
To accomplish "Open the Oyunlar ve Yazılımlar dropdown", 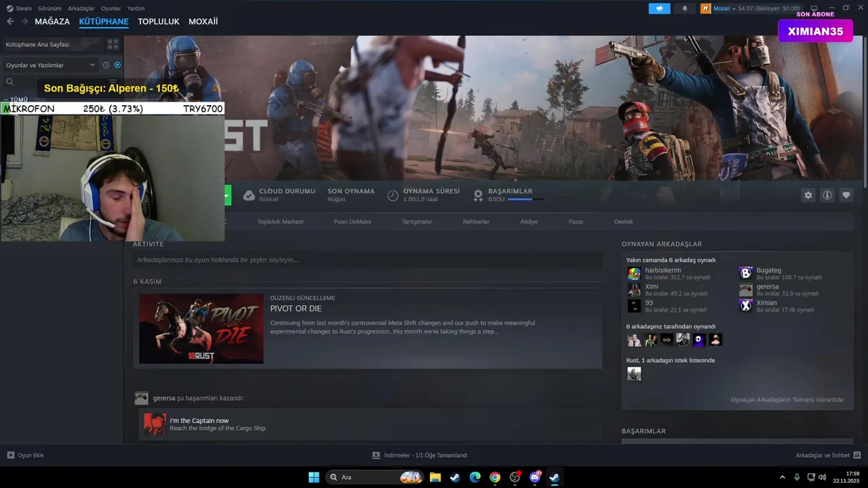I will coord(51,65).
